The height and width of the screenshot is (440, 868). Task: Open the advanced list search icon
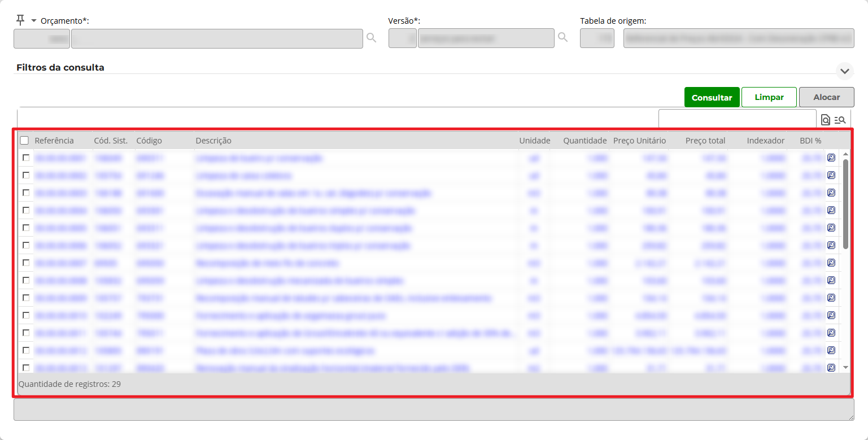point(840,120)
